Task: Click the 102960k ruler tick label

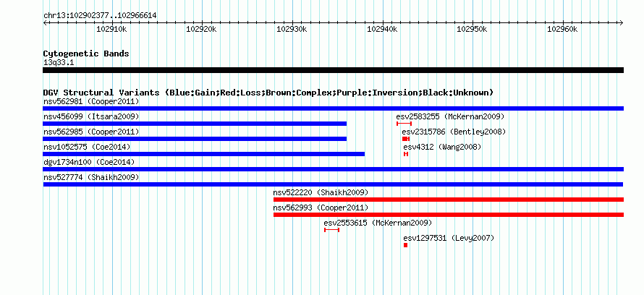Action: (x=563, y=29)
